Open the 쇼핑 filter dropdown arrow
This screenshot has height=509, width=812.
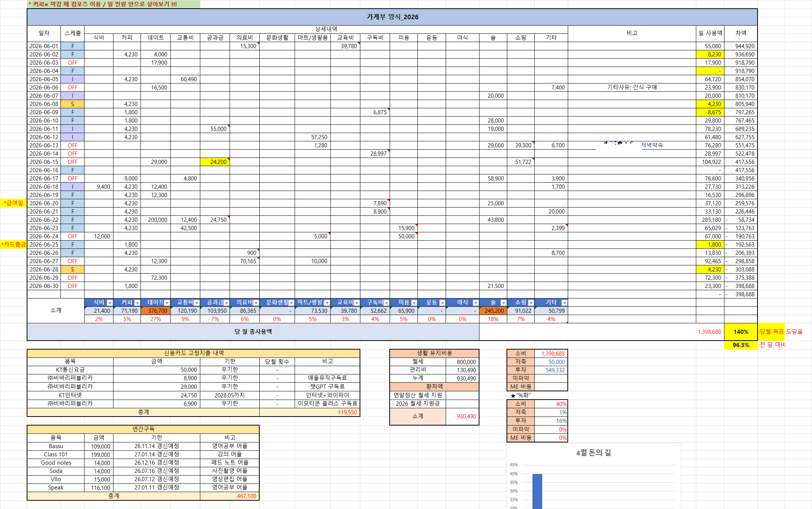point(531,303)
